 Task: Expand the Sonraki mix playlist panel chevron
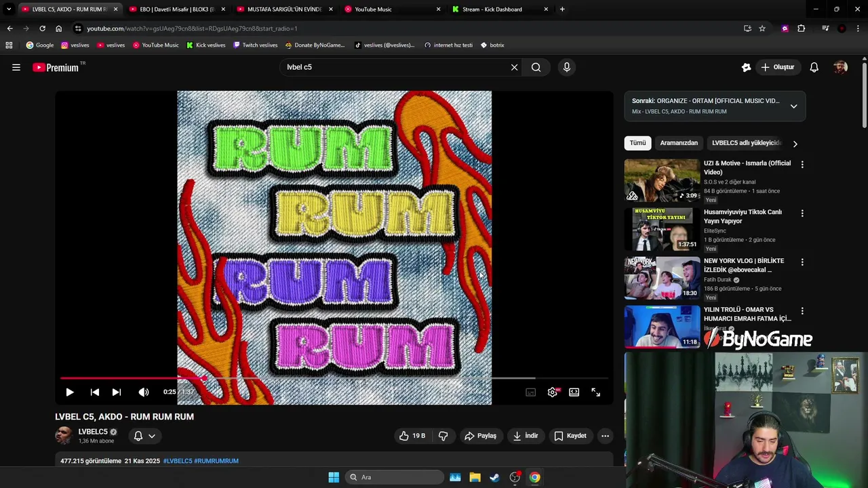point(793,106)
